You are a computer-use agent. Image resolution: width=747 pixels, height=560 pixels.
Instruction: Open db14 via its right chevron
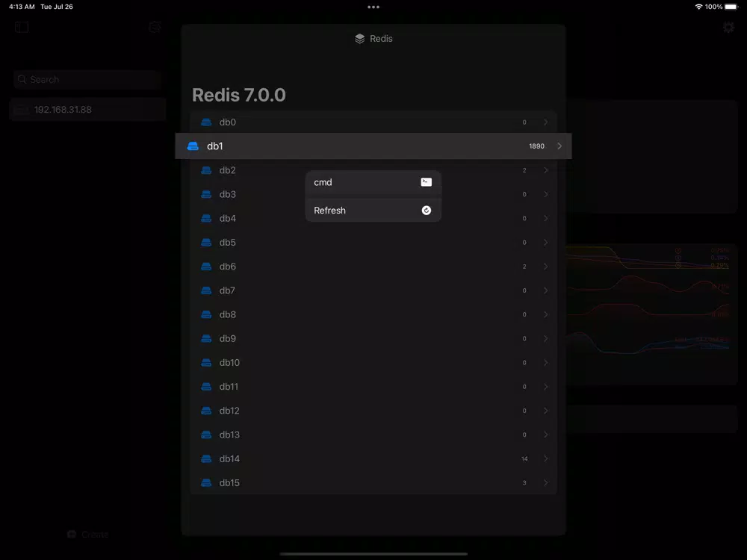pyautogui.click(x=546, y=459)
